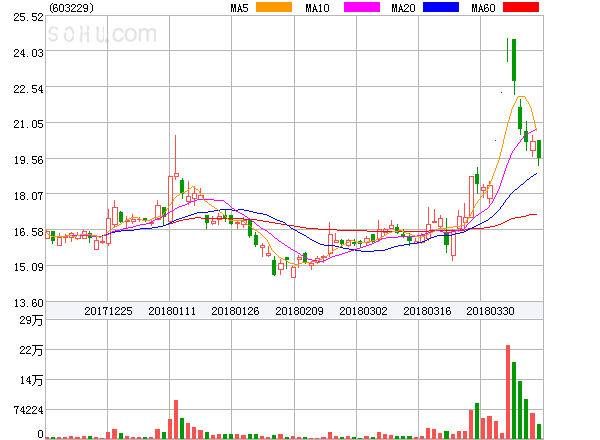This screenshot has width=600, height=440.
Task: Click the tallest red volume bar
Action: [508, 392]
